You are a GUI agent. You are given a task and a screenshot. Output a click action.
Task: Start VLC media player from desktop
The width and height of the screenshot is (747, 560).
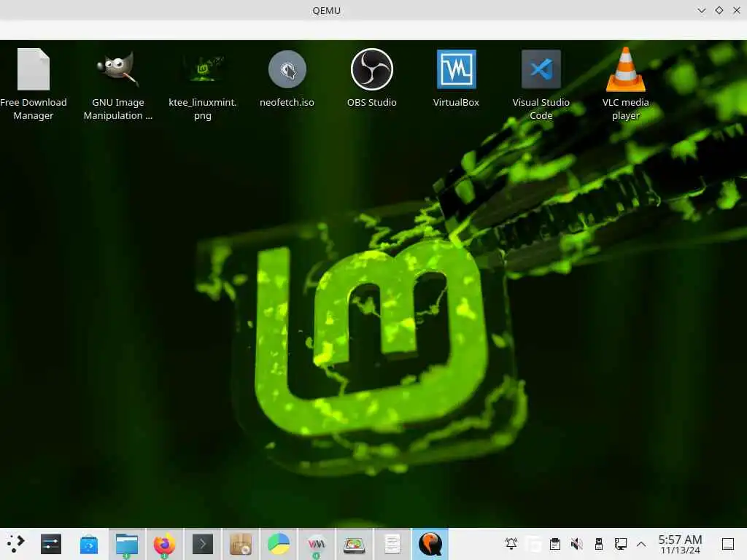[x=625, y=84]
